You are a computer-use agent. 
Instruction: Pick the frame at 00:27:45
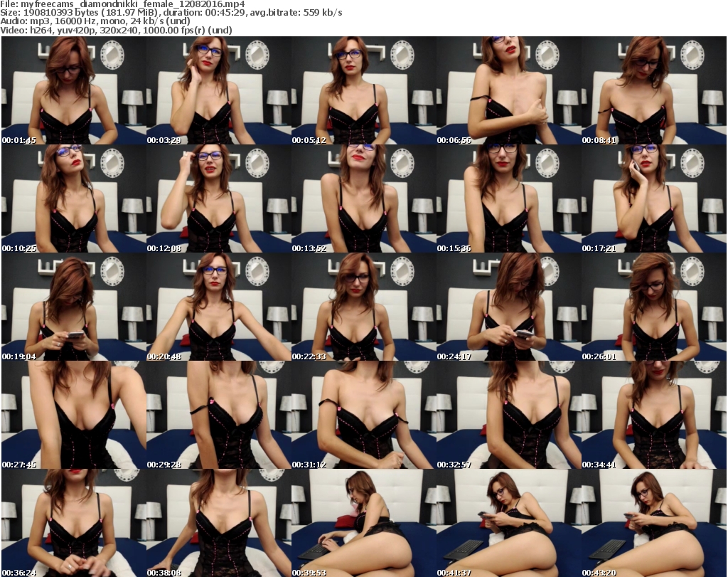(x=74, y=415)
